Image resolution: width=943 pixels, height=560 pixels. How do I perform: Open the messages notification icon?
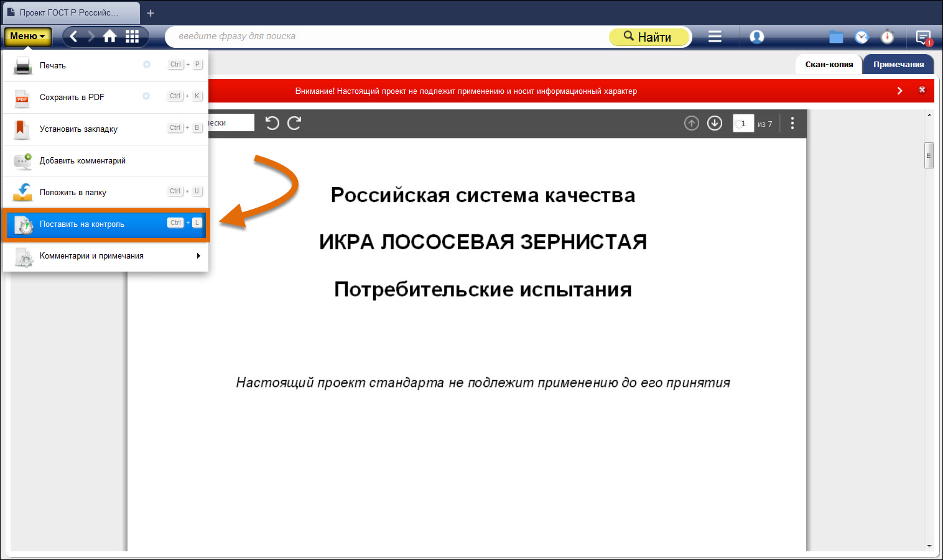click(x=924, y=37)
